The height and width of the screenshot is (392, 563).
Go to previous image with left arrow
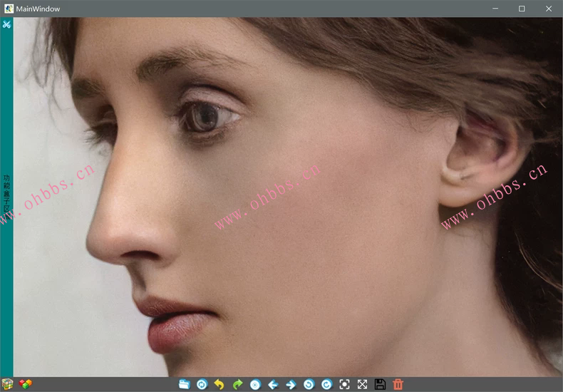pyautogui.click(x=273, y=384)
